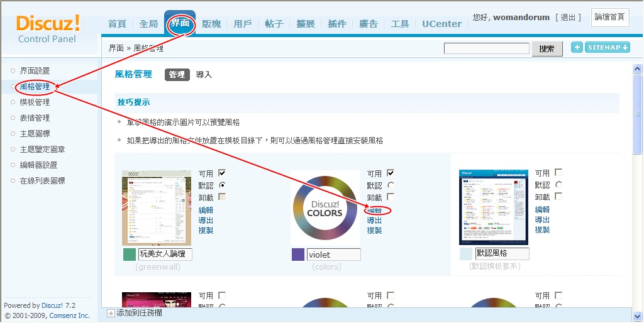This screenshot has width=644, height=323.
Task: Open the 用戶 top menu
Action: (x=243, y=24)
